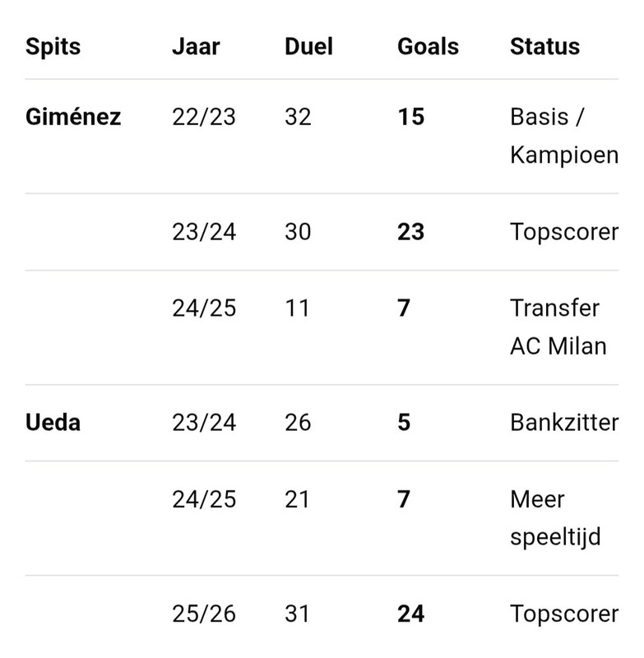Click the 24 goals value

410,614
